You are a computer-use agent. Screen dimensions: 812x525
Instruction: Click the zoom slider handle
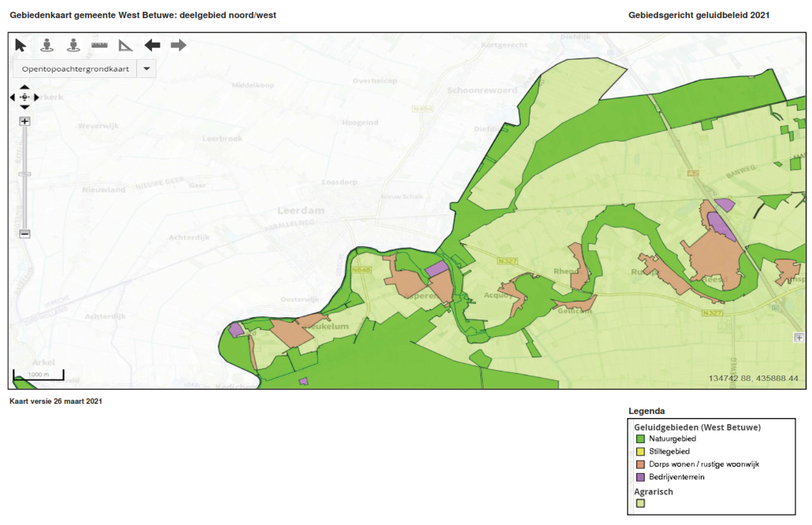coord(24,174)
